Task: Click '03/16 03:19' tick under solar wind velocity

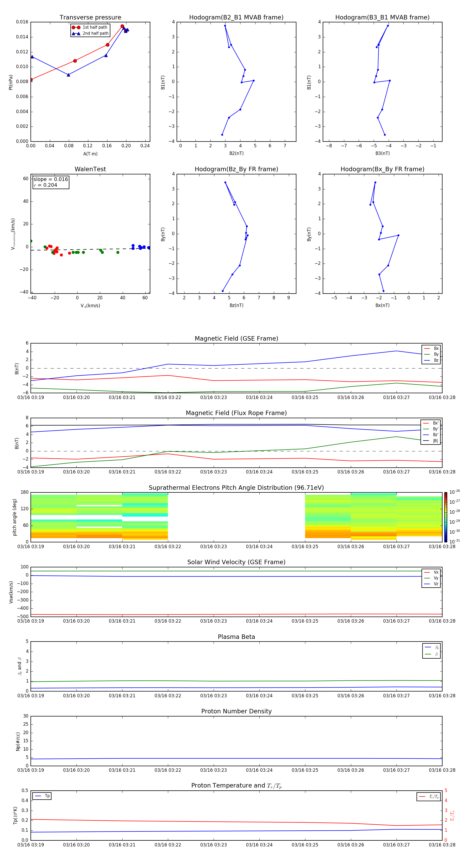Action: click(x=31, y=621)
